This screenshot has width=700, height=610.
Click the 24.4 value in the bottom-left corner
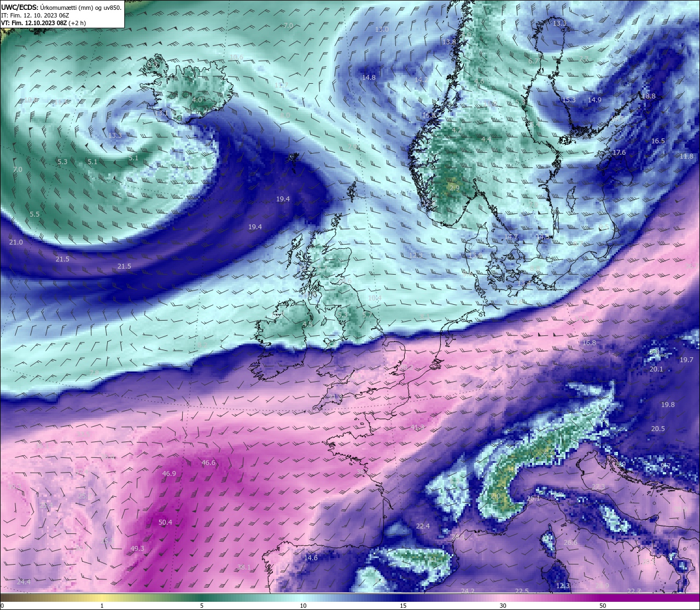[x=24, y=582]
